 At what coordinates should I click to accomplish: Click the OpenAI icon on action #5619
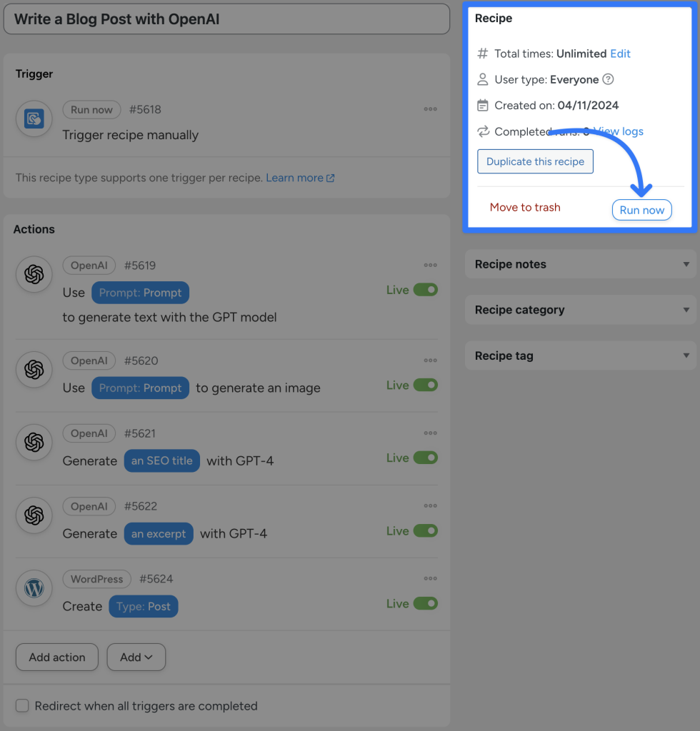tap(34, 274)
